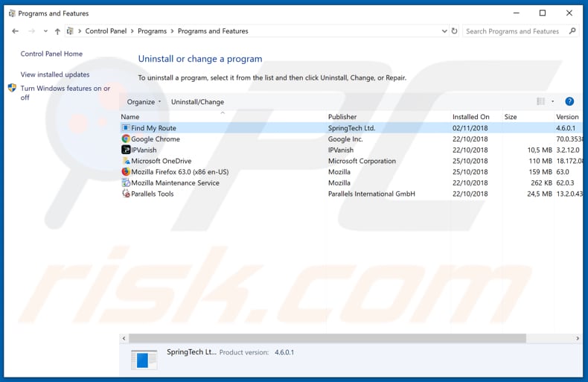Open the recent locations dropdown arrow
Viewport: 588px width, 382px height.
coord(45,31)
